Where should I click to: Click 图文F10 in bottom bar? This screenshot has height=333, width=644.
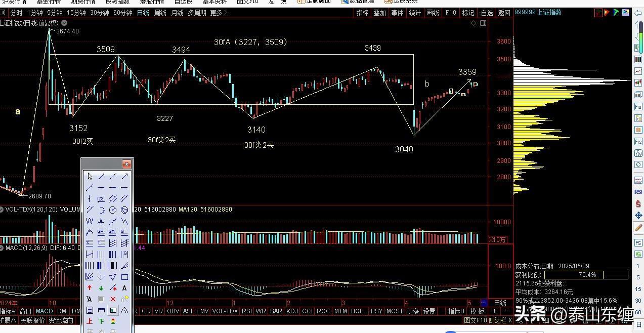475,320
